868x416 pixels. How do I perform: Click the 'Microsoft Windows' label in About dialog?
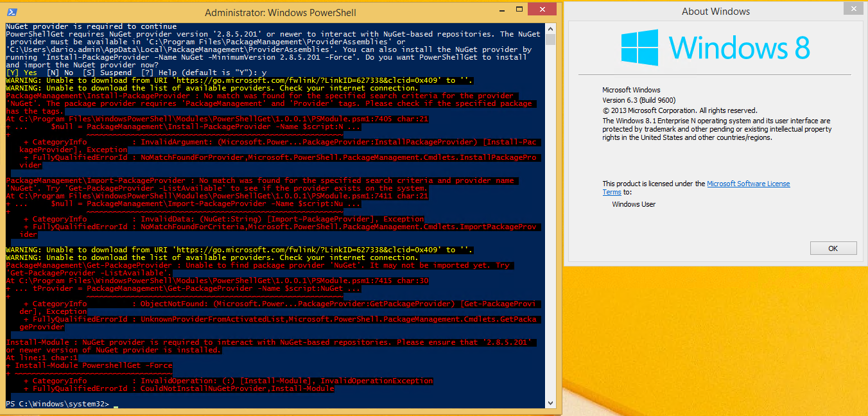[x=631, y=90]
